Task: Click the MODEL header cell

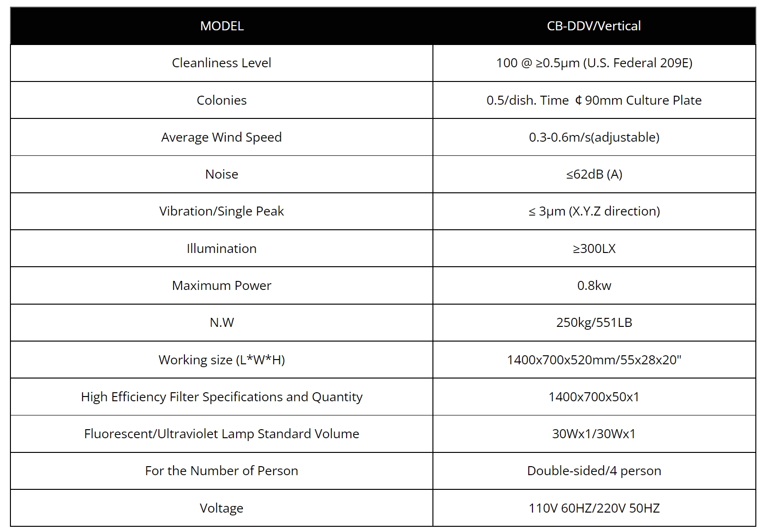Action: (x=221, y=26)
